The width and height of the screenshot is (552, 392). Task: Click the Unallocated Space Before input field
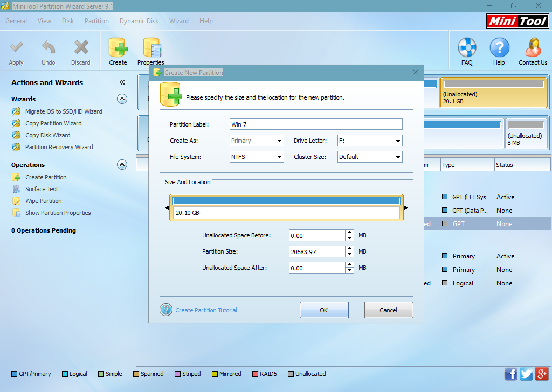click(317, 235)
